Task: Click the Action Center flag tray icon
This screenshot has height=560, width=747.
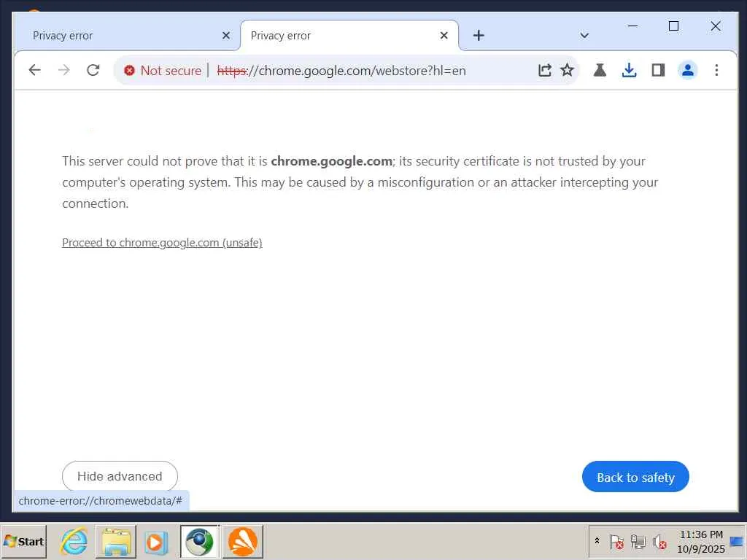Action: click(x=616, y=542)
